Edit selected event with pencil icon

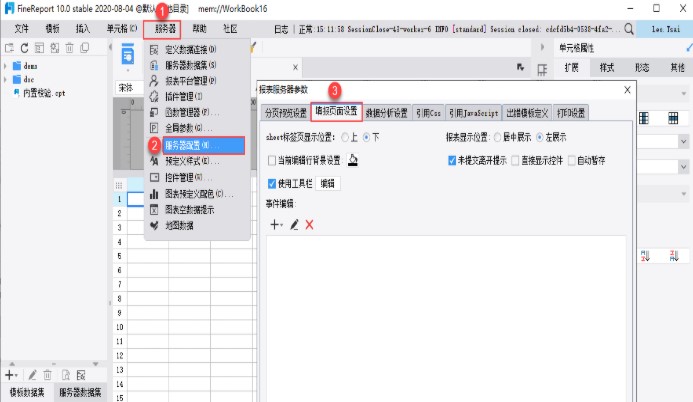point(294,225)
